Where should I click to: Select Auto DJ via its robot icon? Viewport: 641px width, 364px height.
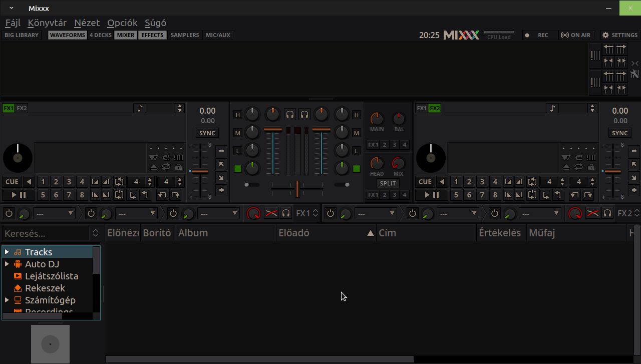click(x=18, y=264)
